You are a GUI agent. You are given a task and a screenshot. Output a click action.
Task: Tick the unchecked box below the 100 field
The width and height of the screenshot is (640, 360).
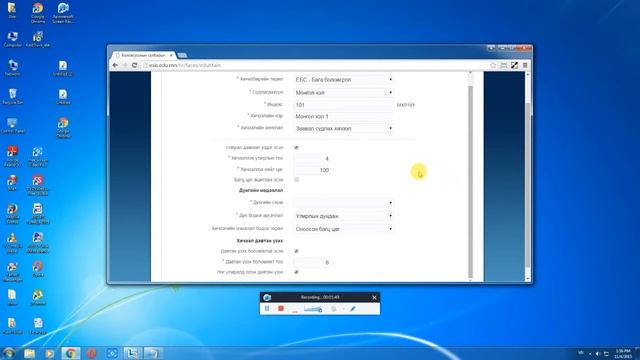296,180
